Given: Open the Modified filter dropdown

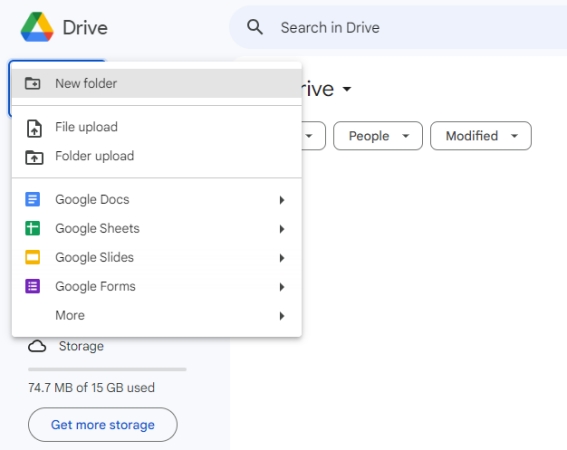Looking at the screenshot, I should (481, 136).
